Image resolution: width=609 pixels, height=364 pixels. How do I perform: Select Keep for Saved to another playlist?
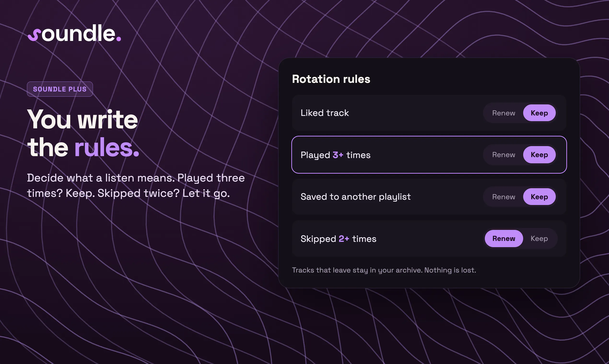pyautogui.click(x=539, y=197)
